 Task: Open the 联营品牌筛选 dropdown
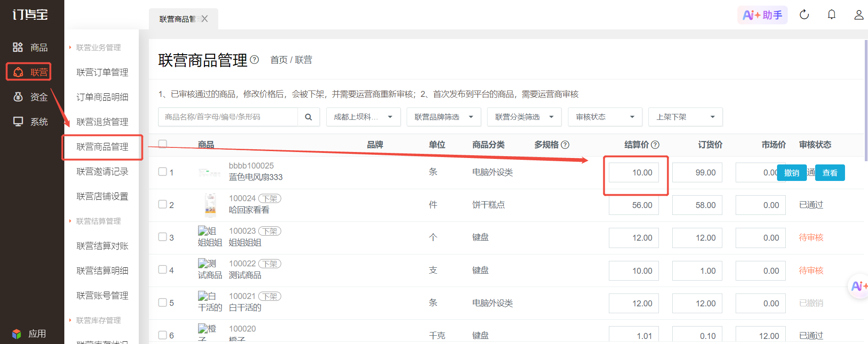pos(444,117)
